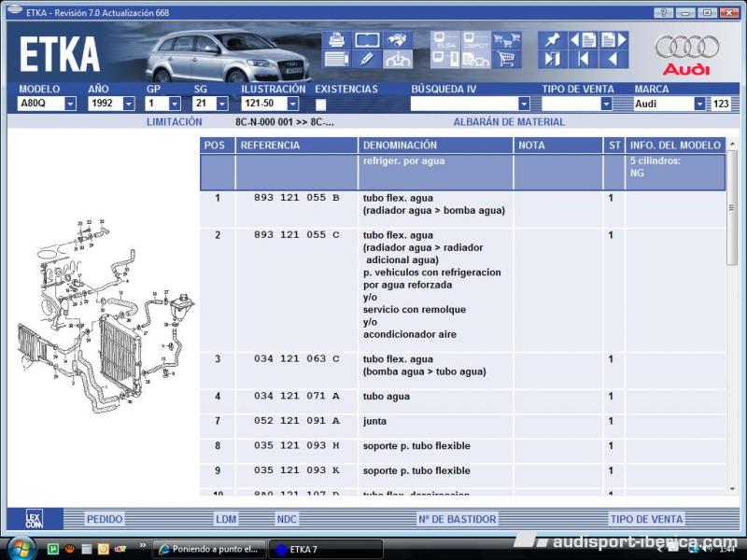The image size is (747, 560).
Task: Click the yellow clock quick launch icon
Action: (x=103, y=549)
